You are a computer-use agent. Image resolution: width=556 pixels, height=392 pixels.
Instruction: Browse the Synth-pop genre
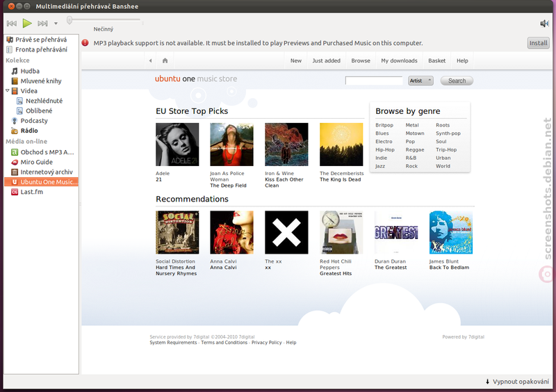[448, 133]
